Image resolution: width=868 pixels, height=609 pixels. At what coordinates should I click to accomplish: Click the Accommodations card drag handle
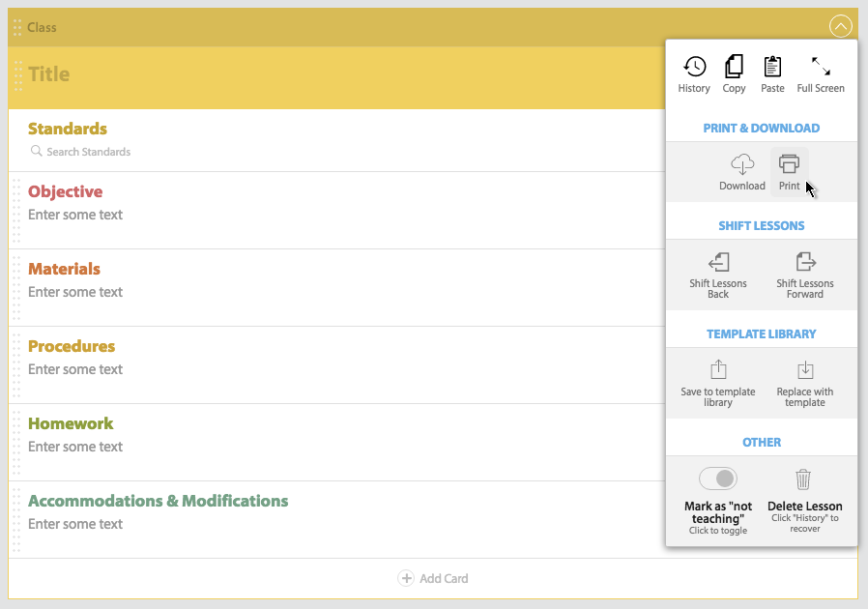(16, 520)
